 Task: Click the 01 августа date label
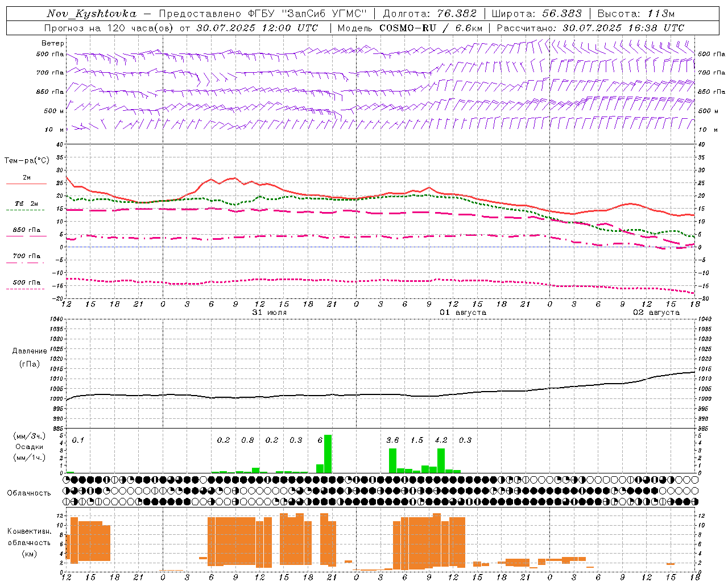coord(462,313)
